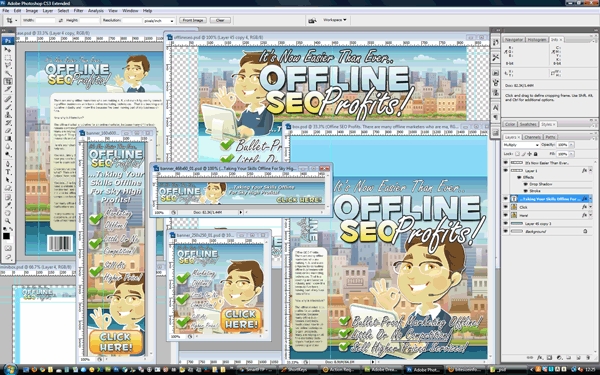Select the Clone Stamp tool
This screenshot has width=600, height=375.
click(x=7, y=114)
